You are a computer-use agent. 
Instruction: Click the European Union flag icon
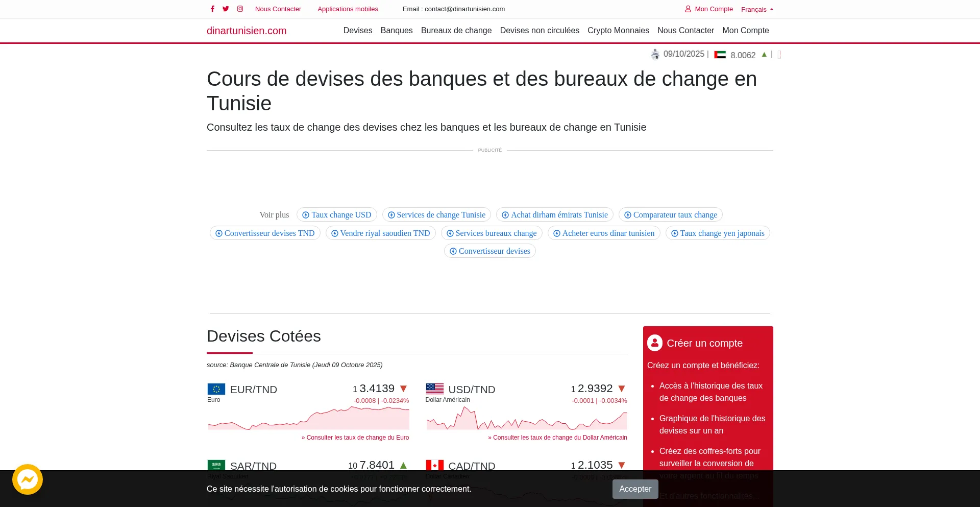pyautogui.click(x=216, y=389)
